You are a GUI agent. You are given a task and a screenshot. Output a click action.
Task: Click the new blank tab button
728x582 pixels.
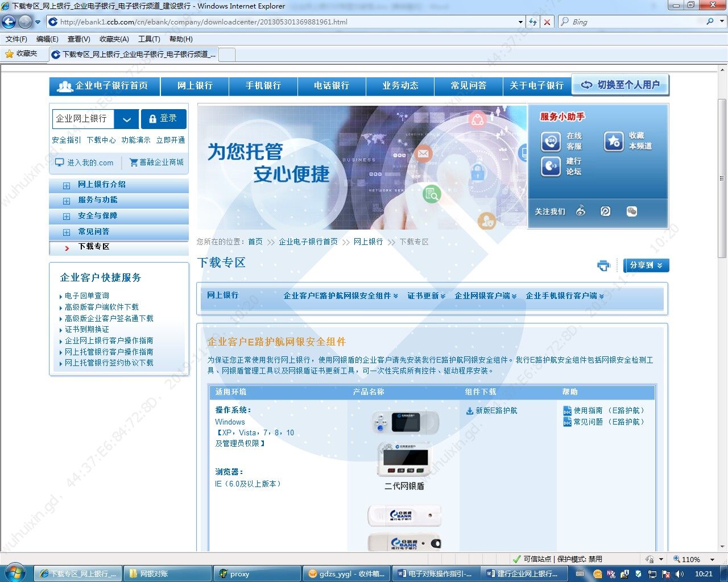coord(227,55)
